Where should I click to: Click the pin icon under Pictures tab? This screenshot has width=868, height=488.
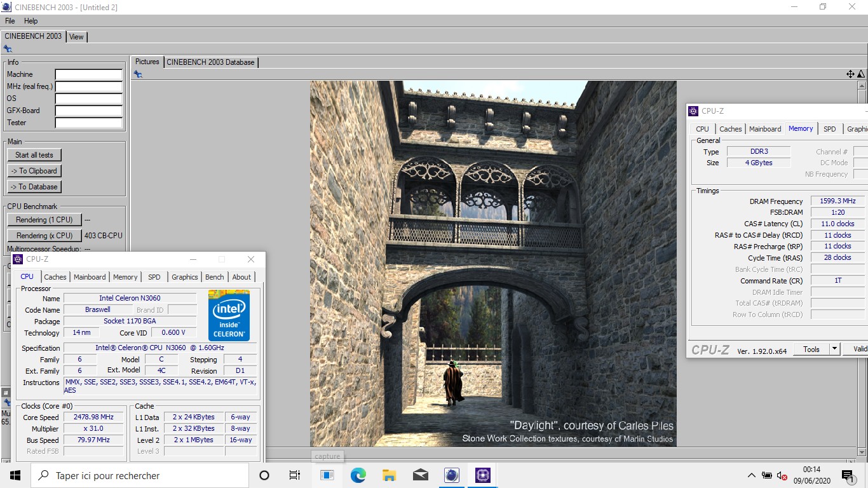click(x=138, y=74)
